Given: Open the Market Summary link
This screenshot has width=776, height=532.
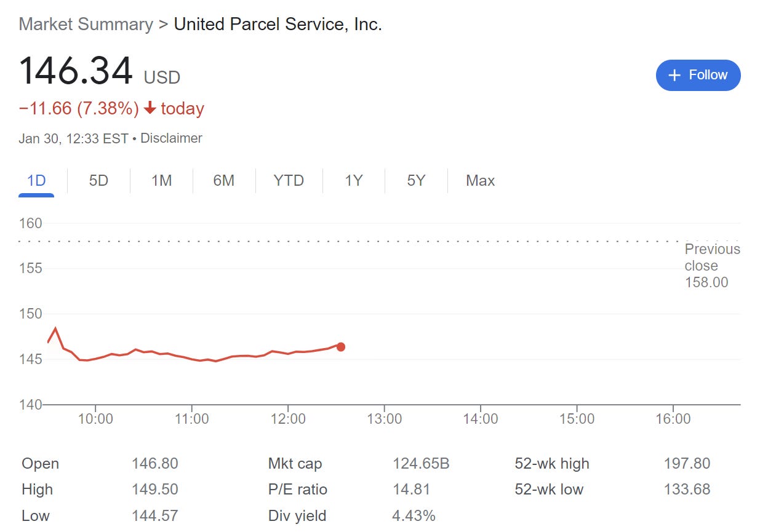Looking at the screenshot, I should (86, 25).
